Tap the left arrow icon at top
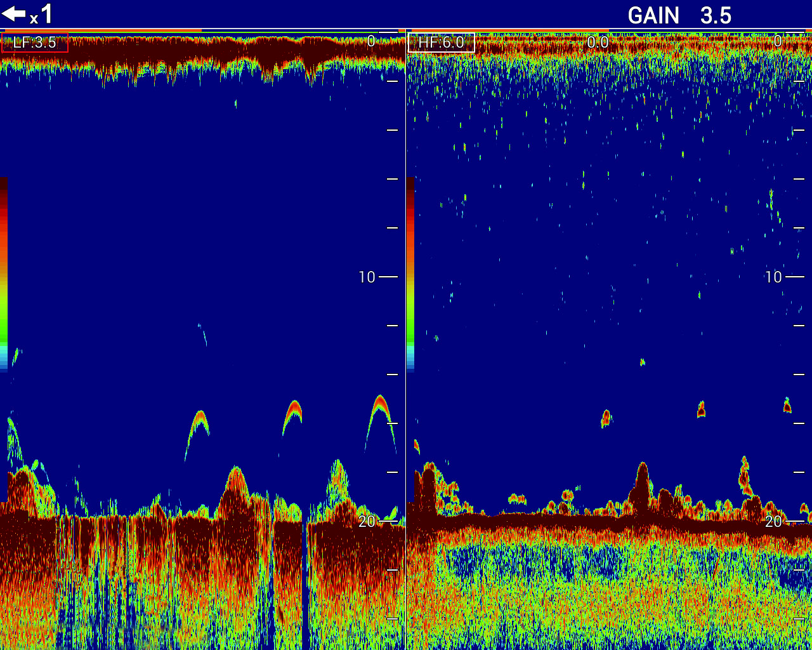This screenshot has height=650, width=812. 13,14
